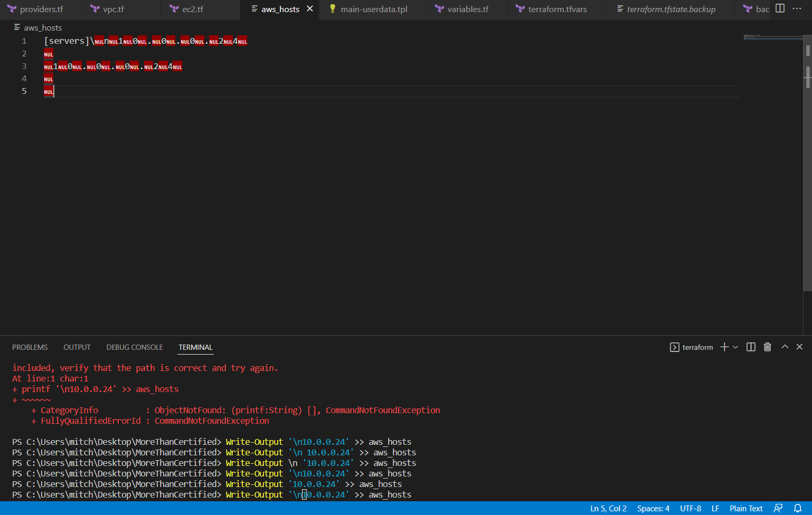Select UTF-8 encoding in status bar
Screen dimensions: 812x515
691,509
